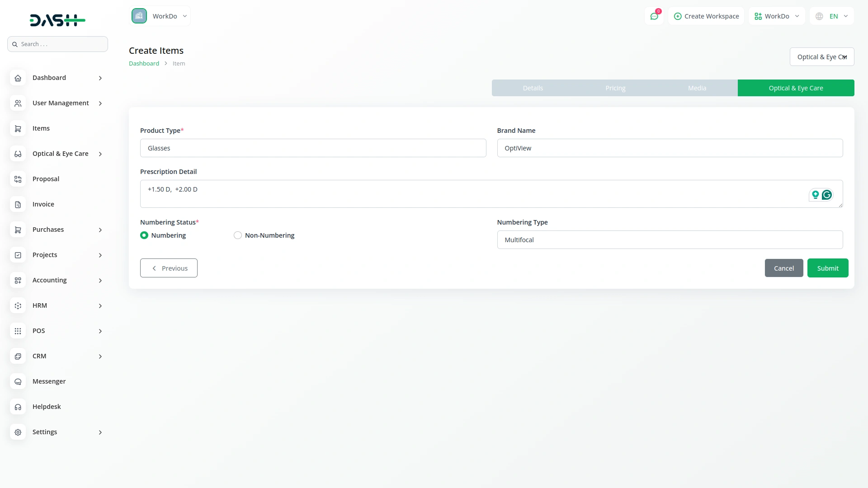The width and height of the screenshot is (868, 488).
Task: Click the Brand Name input field
Action: (670, 148)
